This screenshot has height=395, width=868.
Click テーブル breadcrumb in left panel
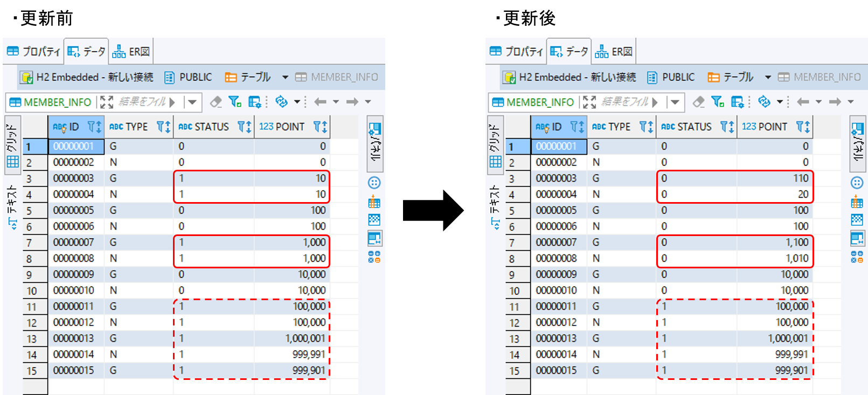pos(248,77)
